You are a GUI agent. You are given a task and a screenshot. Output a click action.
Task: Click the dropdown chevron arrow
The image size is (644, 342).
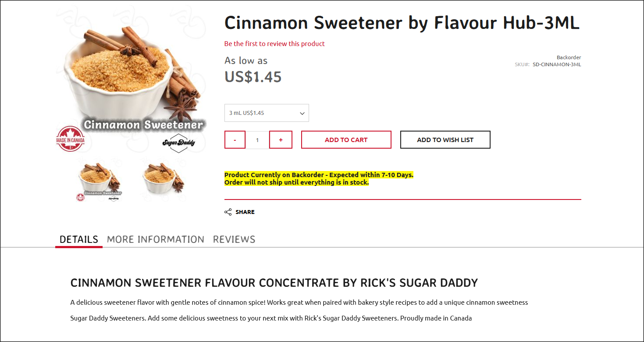click(x=302, y=114)
